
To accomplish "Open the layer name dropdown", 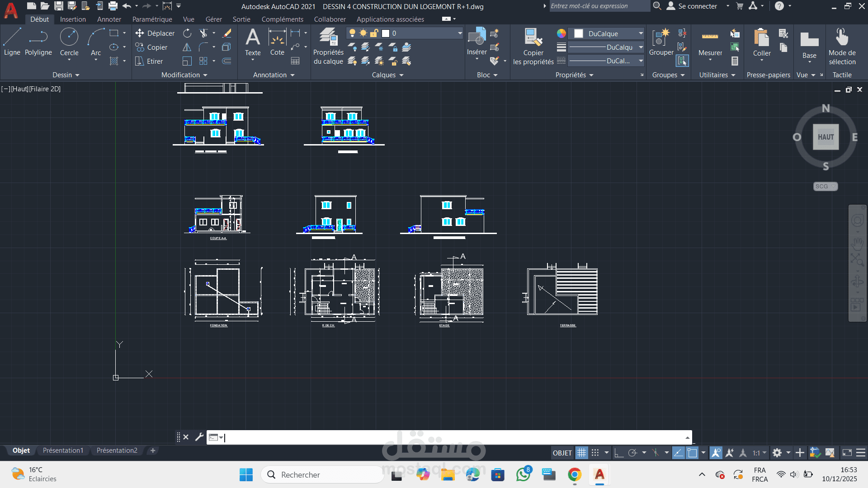I will point(460,33).
